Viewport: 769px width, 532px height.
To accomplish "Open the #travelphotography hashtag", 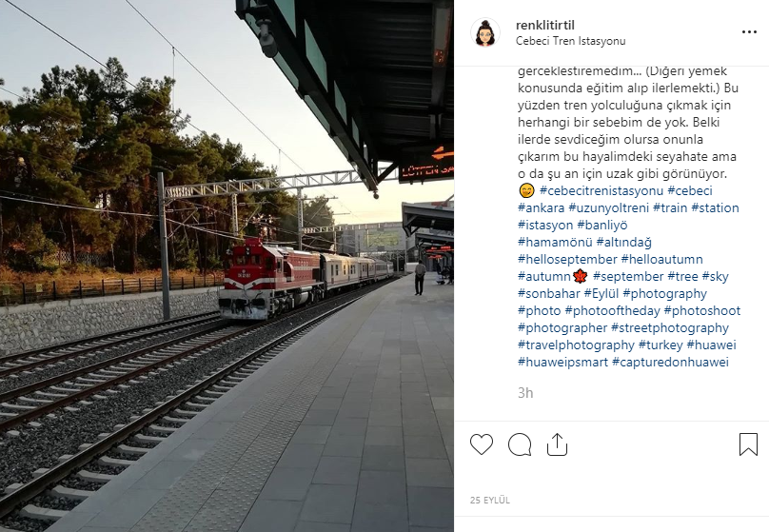I will (576, 345).
